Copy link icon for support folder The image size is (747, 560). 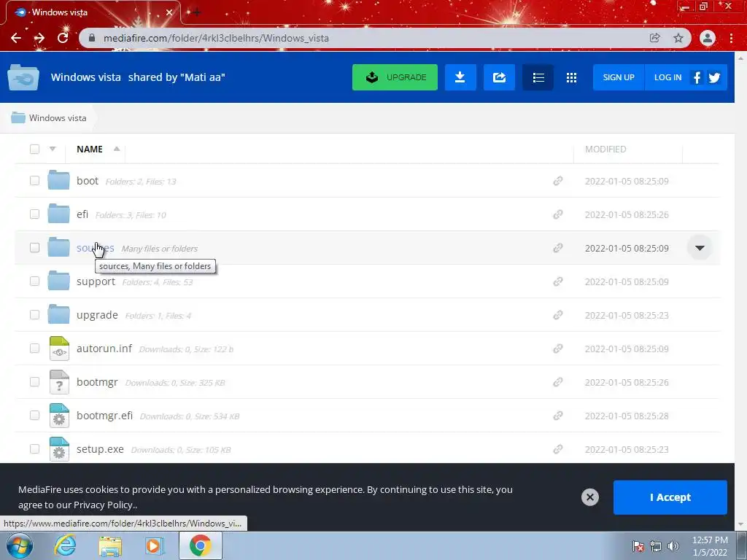(558, 281)
